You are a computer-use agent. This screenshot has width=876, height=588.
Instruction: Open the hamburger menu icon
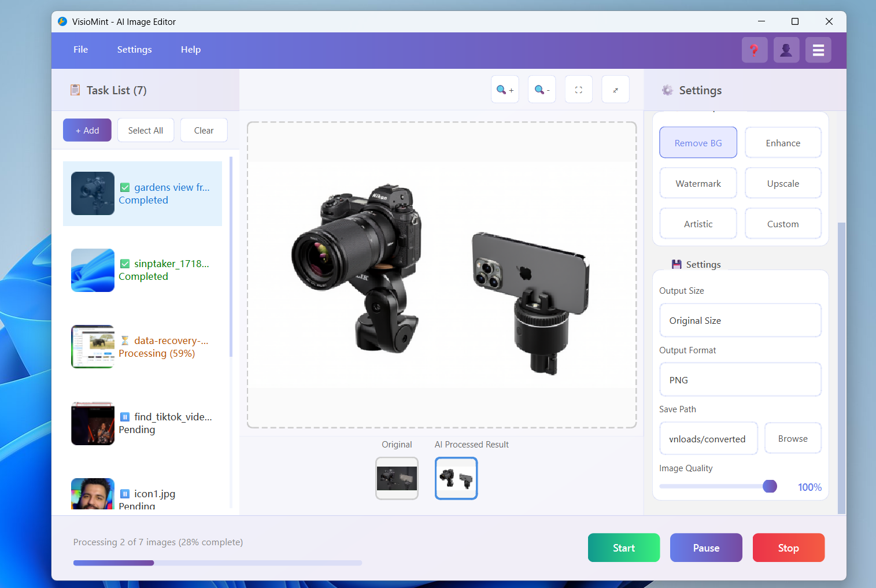click(818, 50)
